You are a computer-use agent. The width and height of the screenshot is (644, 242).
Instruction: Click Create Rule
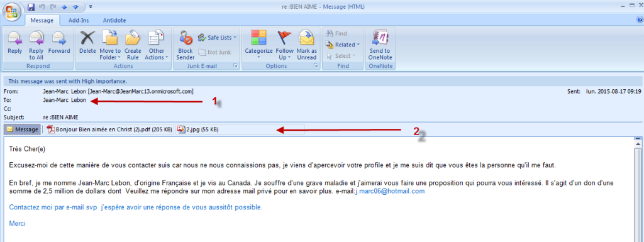coord(133,45)
